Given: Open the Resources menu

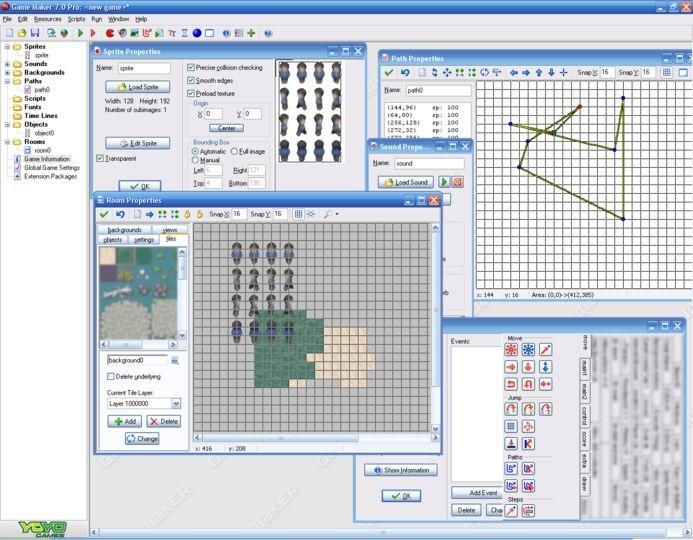Looking at the screenshot, I should pyautogui.click(x=47, y=19).
